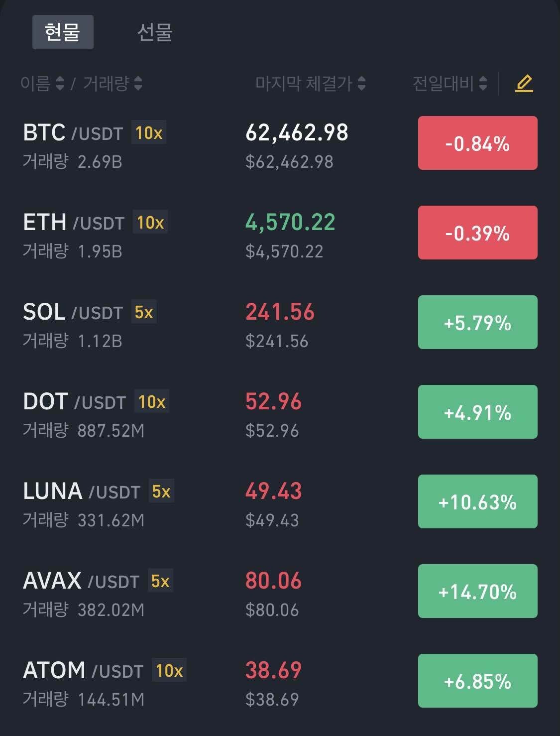This screenshot has width=560, height=736.
Task: Switch to the 현물 spot tab
Action: (x=63, y=32)
